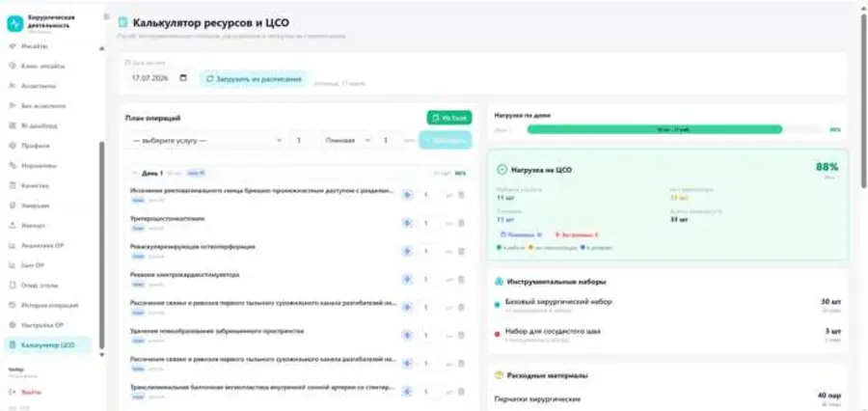Open the Импорт sidebar icon
Screen dimensions: 868x411
click(13, 226)
